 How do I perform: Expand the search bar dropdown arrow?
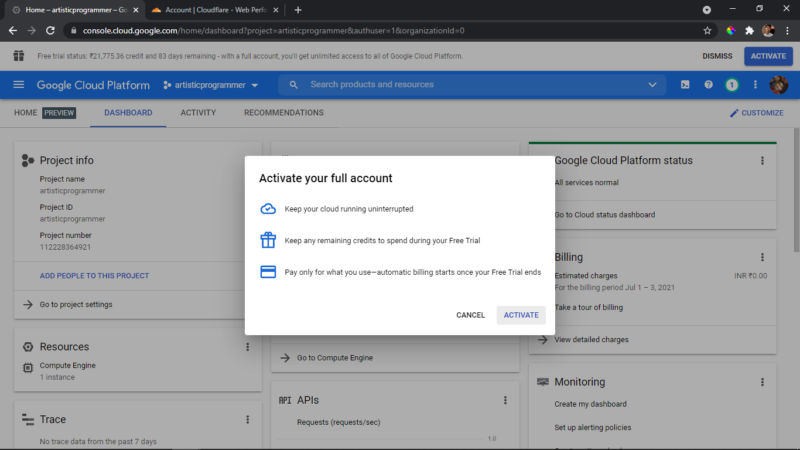click(652, 85)
